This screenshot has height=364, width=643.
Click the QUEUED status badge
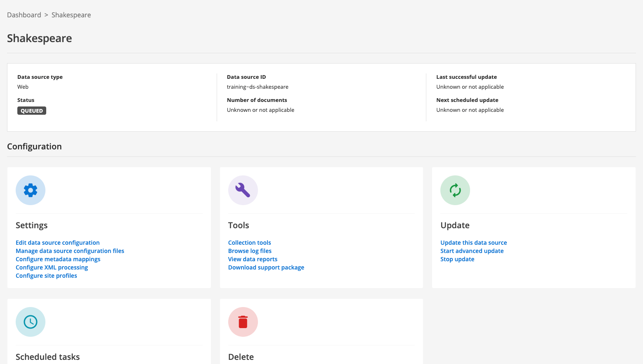(32, 111)
